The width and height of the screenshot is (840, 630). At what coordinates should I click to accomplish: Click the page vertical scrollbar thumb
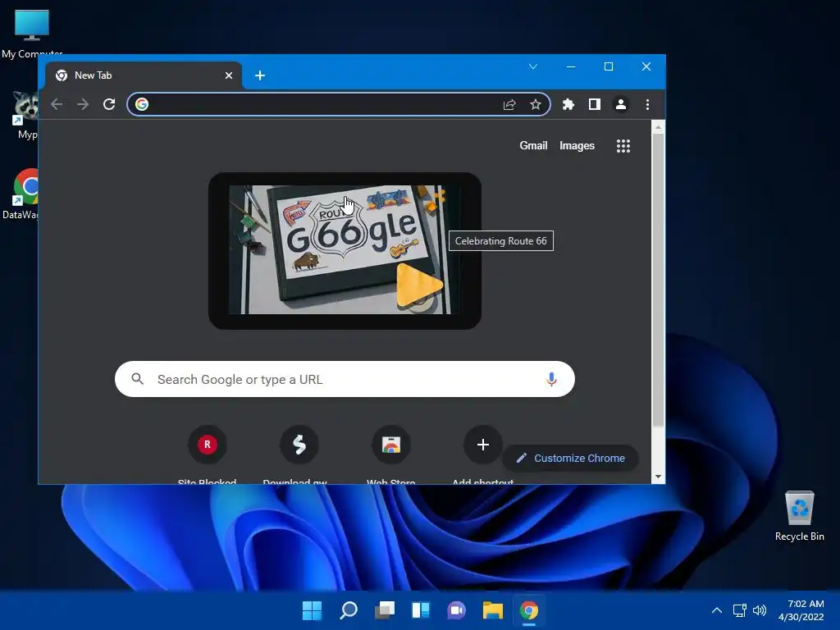658,281
